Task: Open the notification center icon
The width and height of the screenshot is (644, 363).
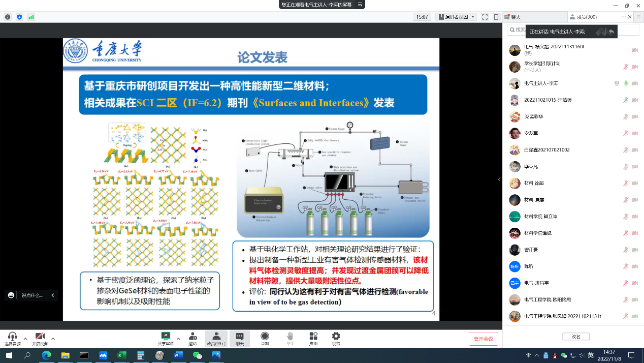Action: point(631,355)
